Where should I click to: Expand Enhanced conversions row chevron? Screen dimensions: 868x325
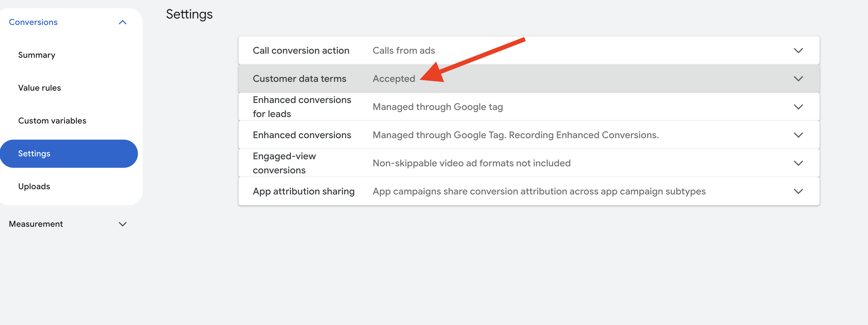coord(798,135)
